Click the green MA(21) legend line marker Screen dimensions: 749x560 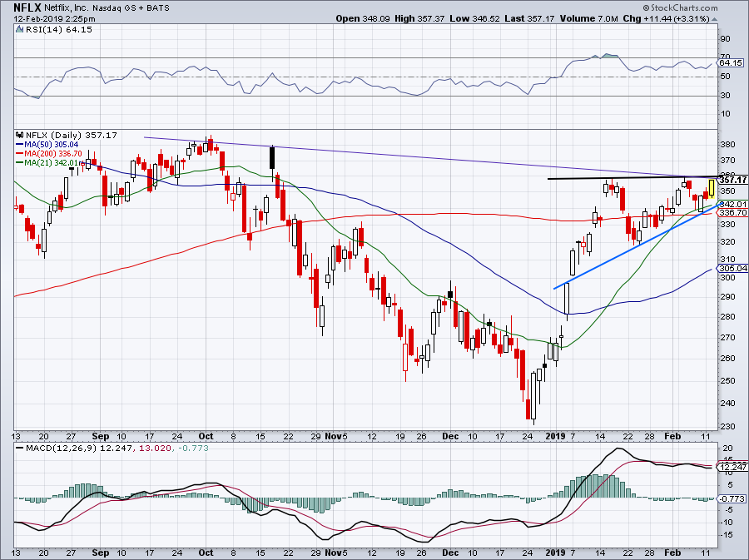tap(20, 163)
